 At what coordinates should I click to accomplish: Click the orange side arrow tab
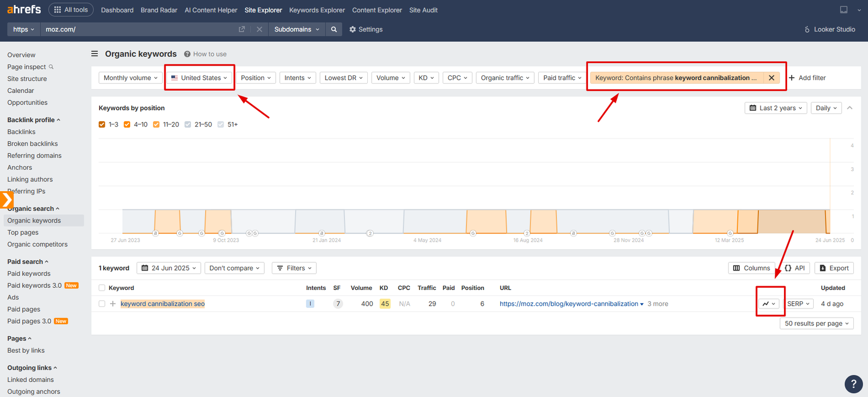(7, 200)
